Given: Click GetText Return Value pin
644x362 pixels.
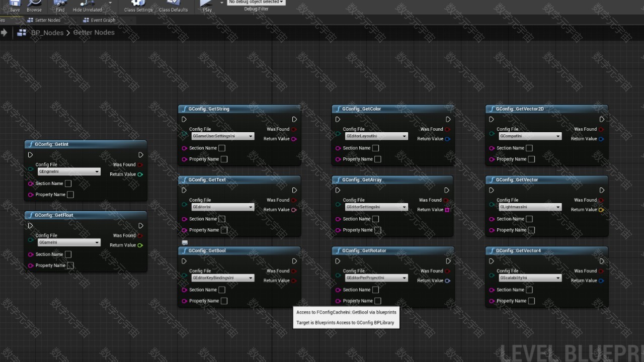Looking at the screenshot, I should 294,210.
